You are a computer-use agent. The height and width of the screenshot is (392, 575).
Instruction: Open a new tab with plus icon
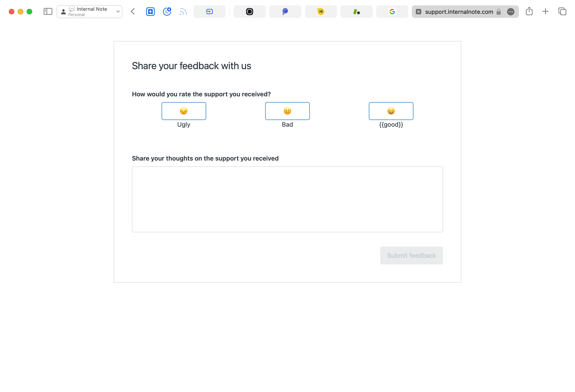(545, 12)
